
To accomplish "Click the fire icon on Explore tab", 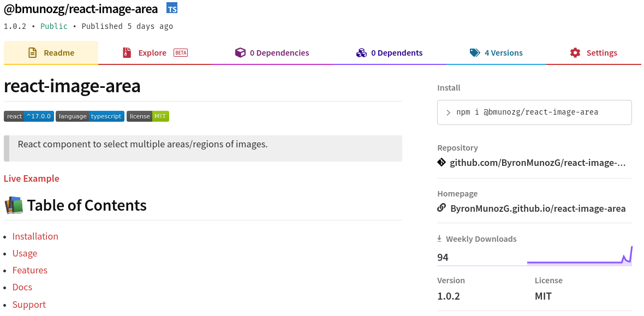I will [127, 52].
